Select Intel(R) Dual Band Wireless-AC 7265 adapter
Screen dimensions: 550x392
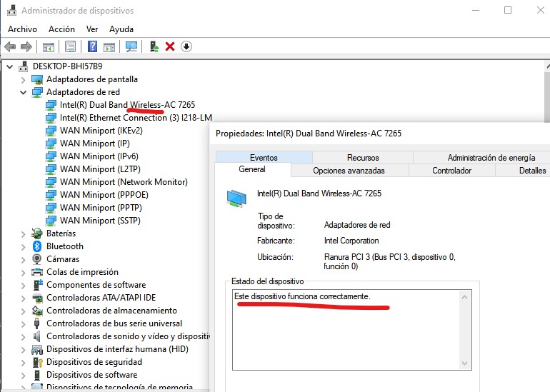(127, 105)
